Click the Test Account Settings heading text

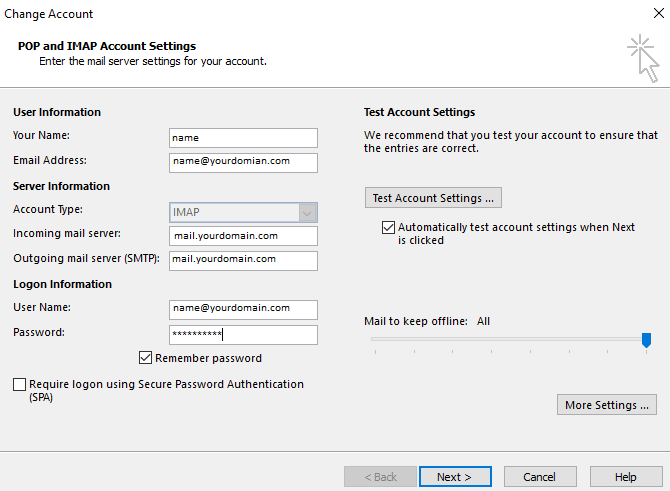coord(419,112)
